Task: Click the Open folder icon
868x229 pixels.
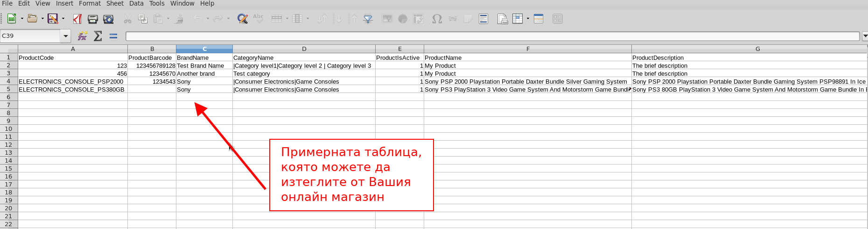Action: point(32,19)
